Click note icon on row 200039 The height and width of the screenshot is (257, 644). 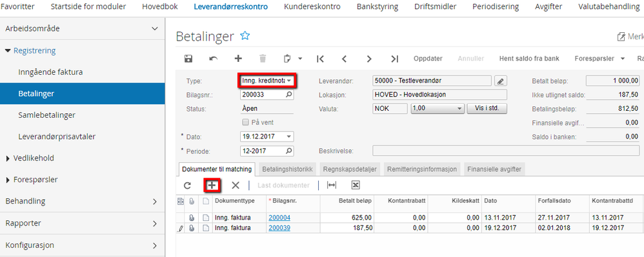pyautogui.click(x=206, y=228)
